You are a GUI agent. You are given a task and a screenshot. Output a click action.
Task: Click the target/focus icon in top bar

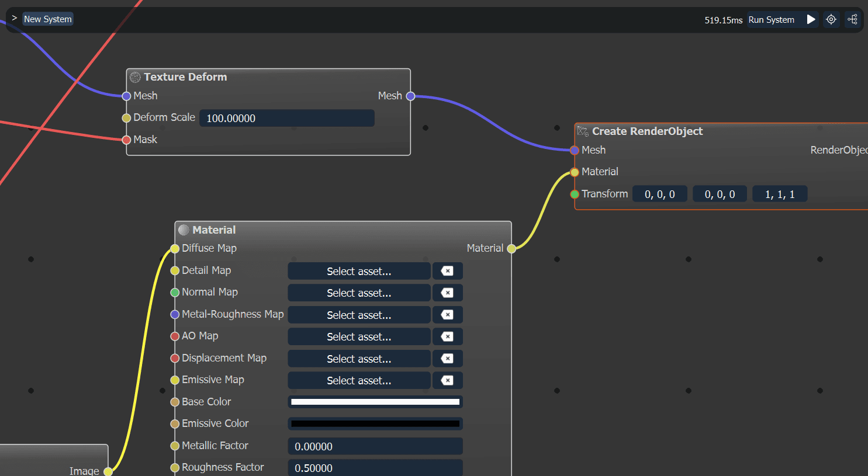click(x=831, y=19)
